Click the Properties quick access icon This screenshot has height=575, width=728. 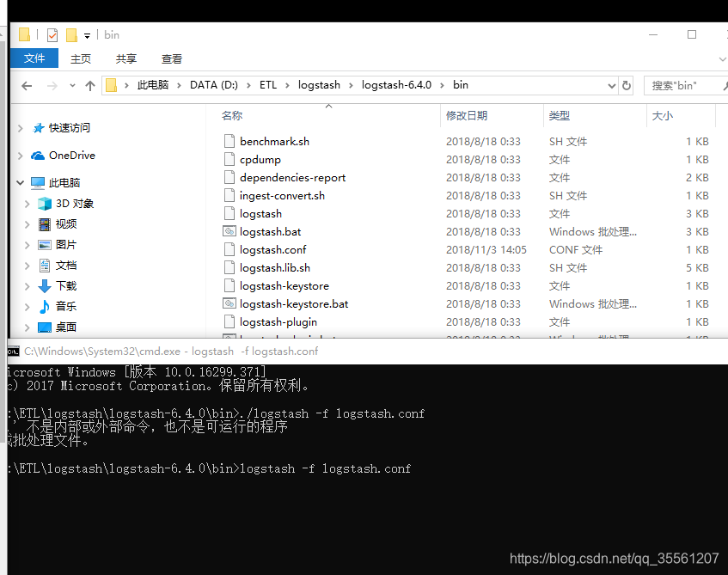[52, 35]
